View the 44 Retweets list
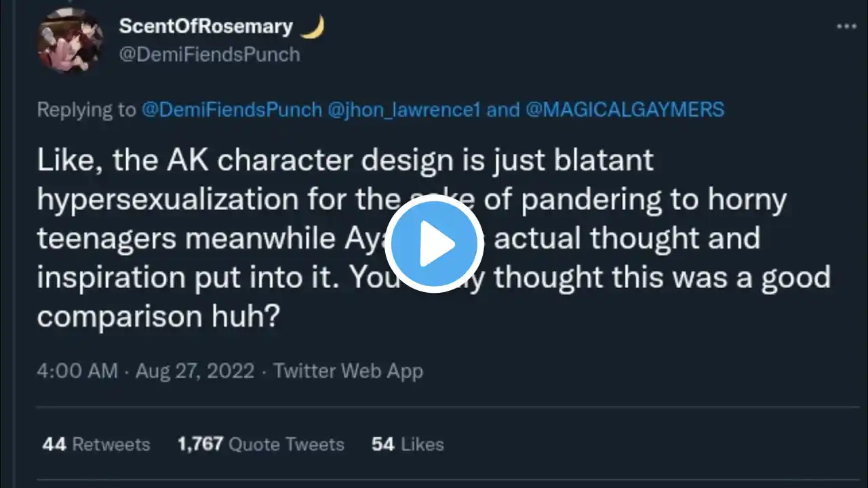Screen dimensions: 868x488 point(96,444)
